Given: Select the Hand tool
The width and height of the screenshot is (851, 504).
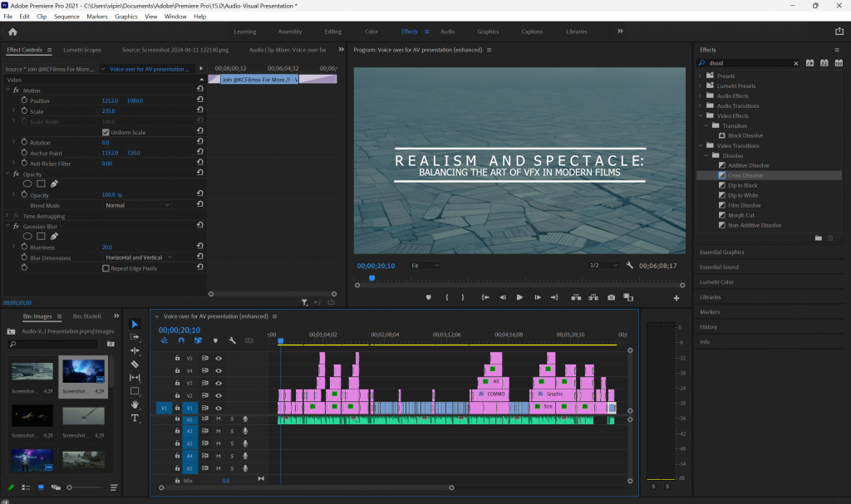Looking at the screenshot, I should pos(135,404).
